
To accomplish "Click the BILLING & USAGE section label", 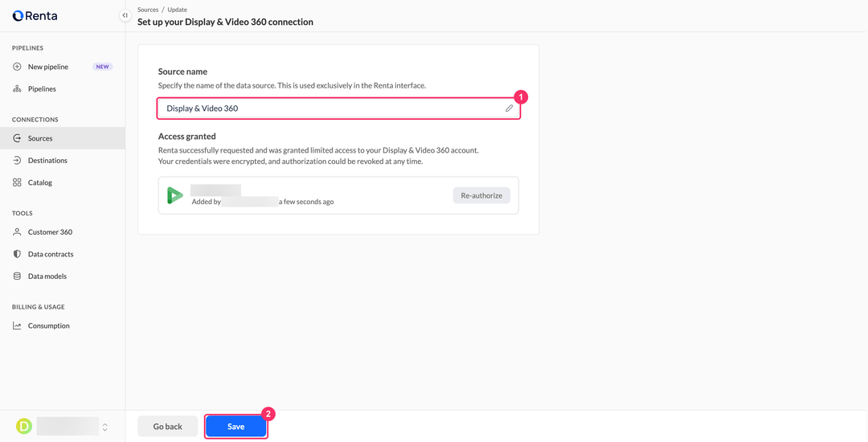I will click(x=39, y=307).
